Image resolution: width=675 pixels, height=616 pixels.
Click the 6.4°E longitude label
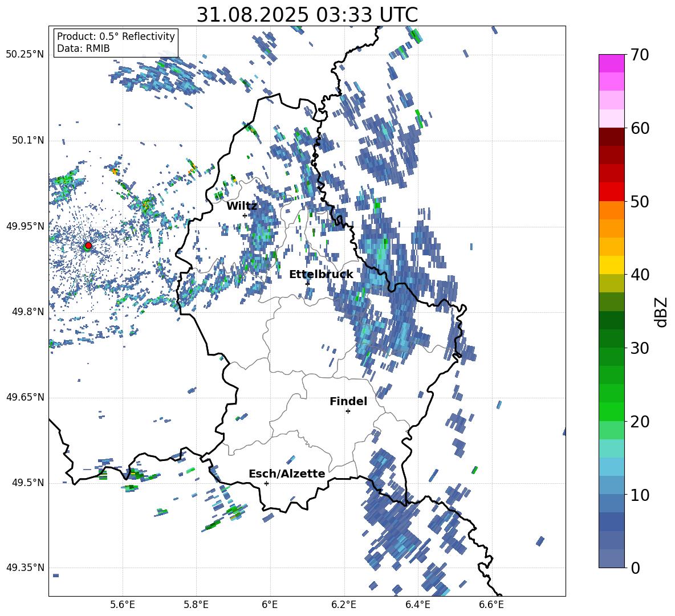[418, 605]
